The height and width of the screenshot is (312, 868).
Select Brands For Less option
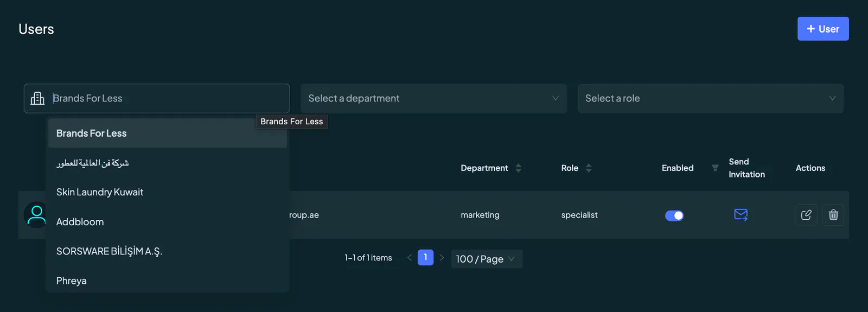[x=168, y=133]
